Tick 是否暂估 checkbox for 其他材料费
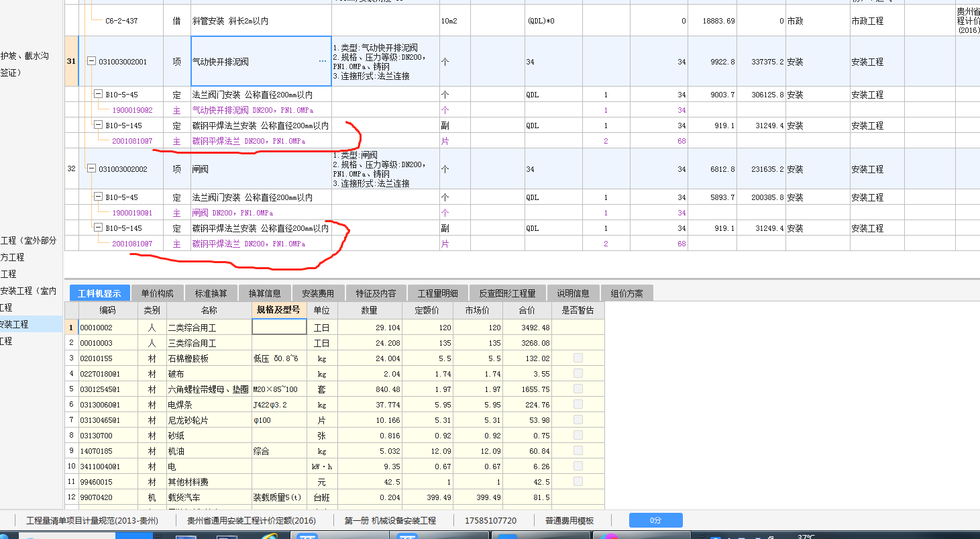The height and width of the screenshot is (539, 980). point(578,481)
